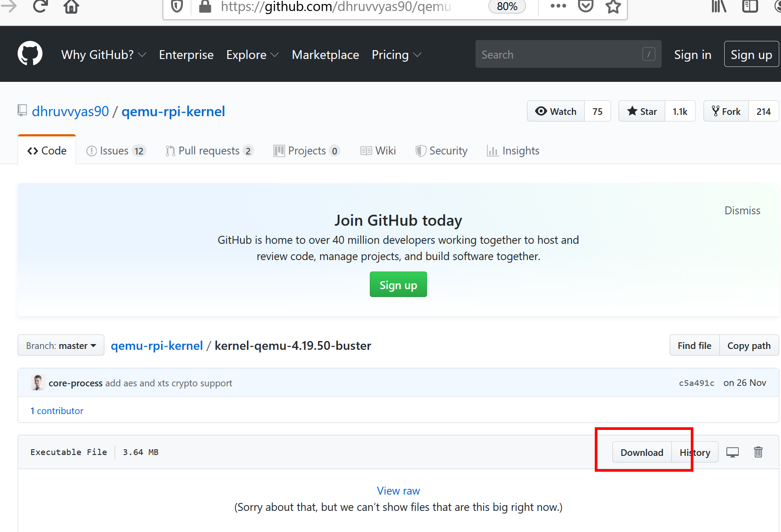Download the kernel file

[642, 452]
